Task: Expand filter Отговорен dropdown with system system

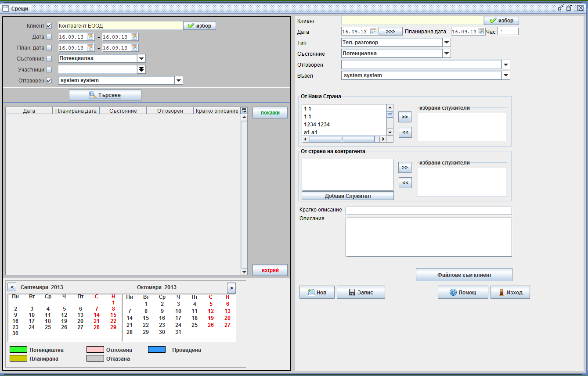Action: (x=179, y=80)
